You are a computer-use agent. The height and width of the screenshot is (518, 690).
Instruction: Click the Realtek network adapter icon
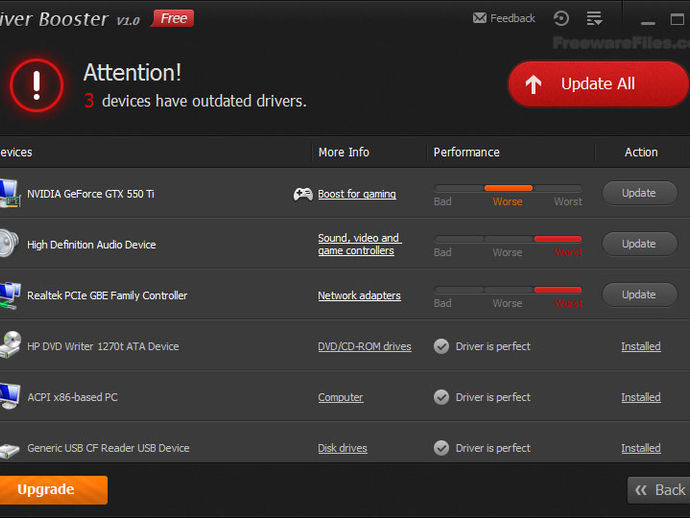pos(10,295)
